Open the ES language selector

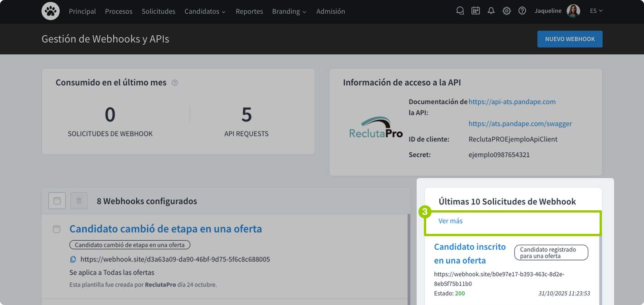[x=596, y=10]
